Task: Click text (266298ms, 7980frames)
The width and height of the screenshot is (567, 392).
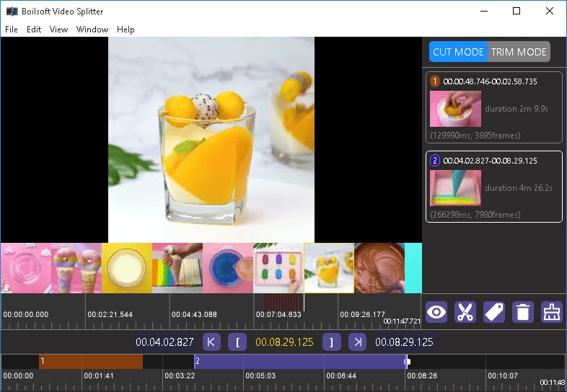Action: [475, 214]
